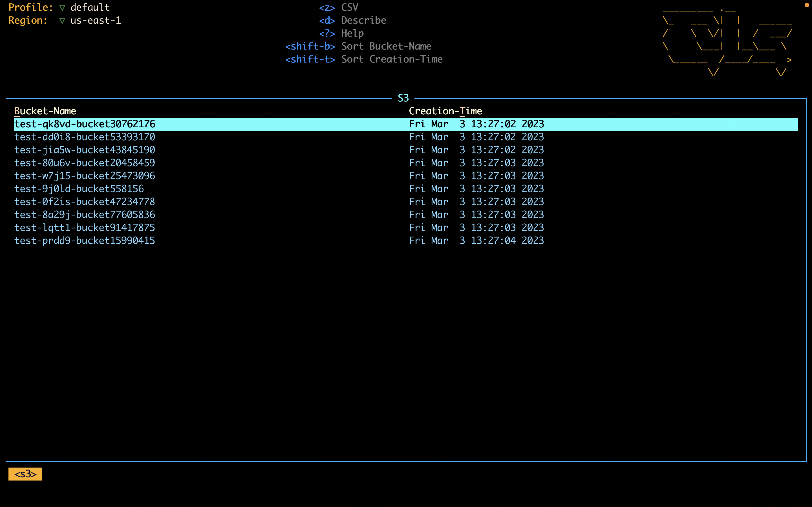Select bucket test-qk8vd-bucket30762176
The image size is (812, 507).
(85, 124)
